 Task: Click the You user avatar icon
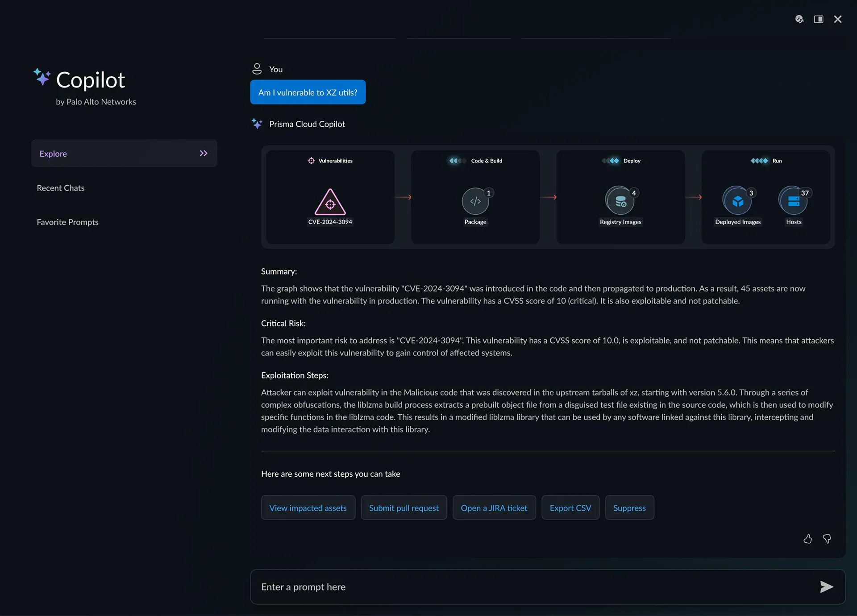tap(257, 69)
